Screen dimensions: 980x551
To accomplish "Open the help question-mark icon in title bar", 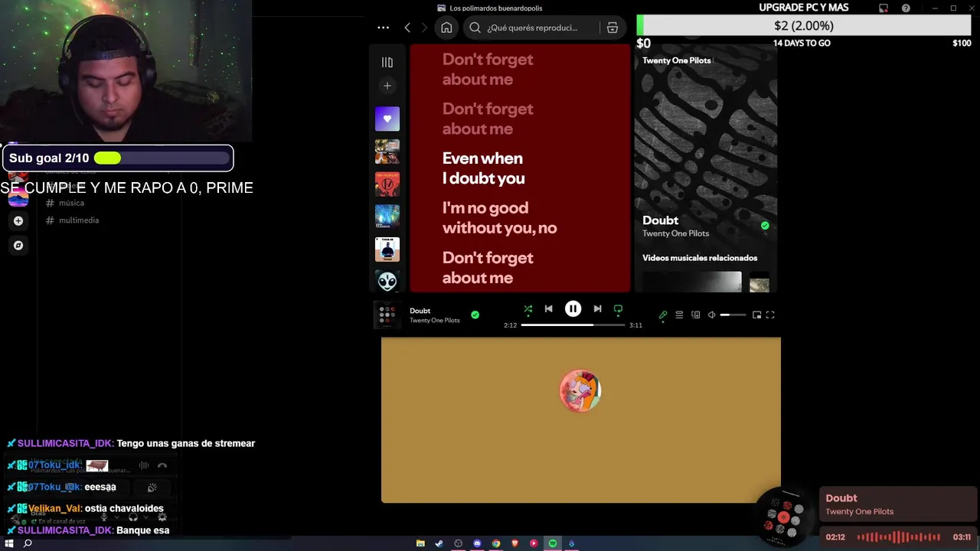I will 906,8.
